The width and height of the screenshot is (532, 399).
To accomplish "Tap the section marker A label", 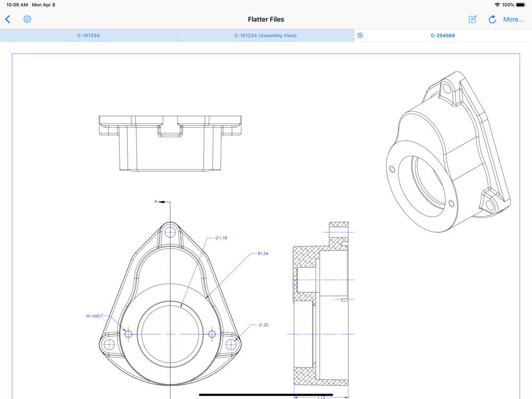I will click(x=156, y=202).
